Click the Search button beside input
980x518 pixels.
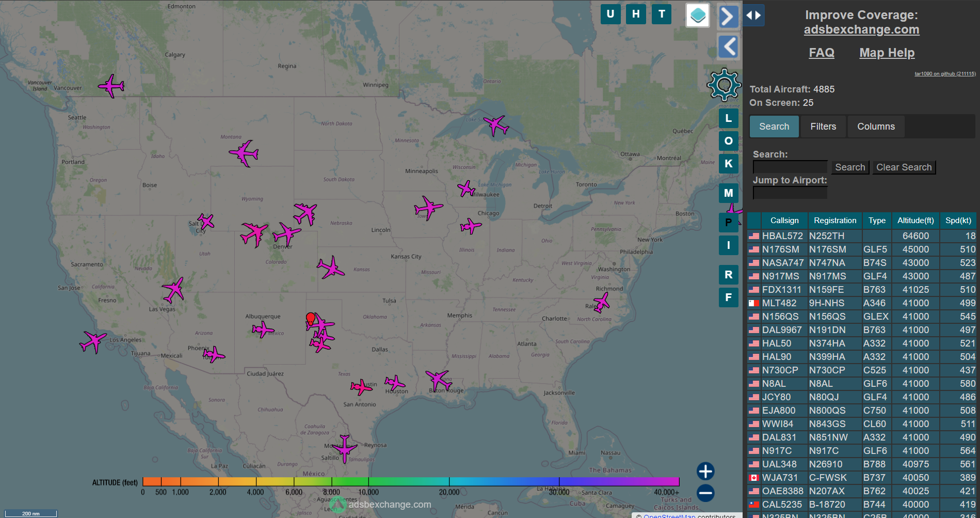[849, 167]
